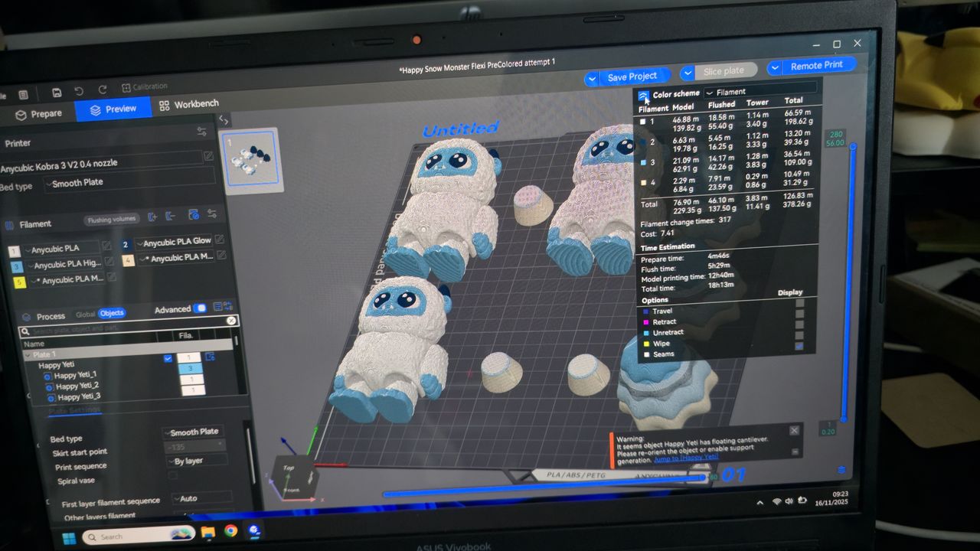980x551 pixels.
Task: Expand the Color scheme Filament dropdown
Action: pos(759,91)
